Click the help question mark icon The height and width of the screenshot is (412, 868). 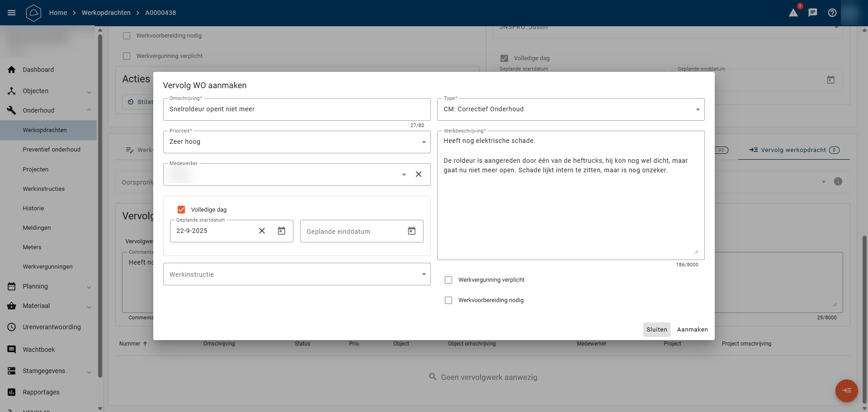832,13
